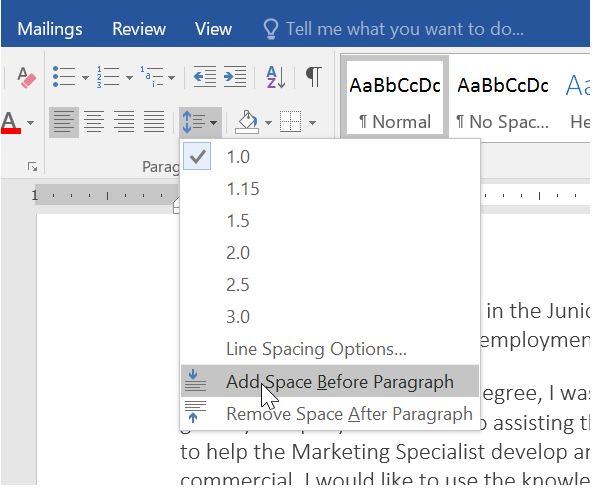Screen dimensions: 601x499
Task: Open the Numbering list dropdown arrow
Action: [x=129, y=78]
